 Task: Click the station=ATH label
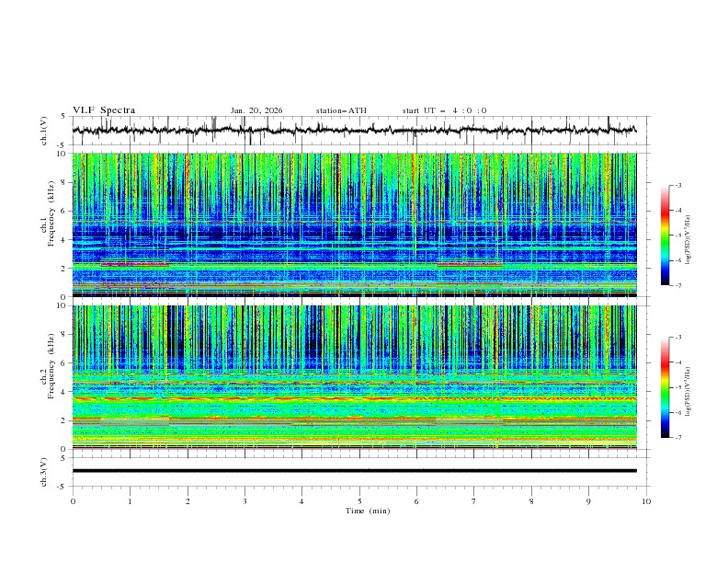click(341, 110)
